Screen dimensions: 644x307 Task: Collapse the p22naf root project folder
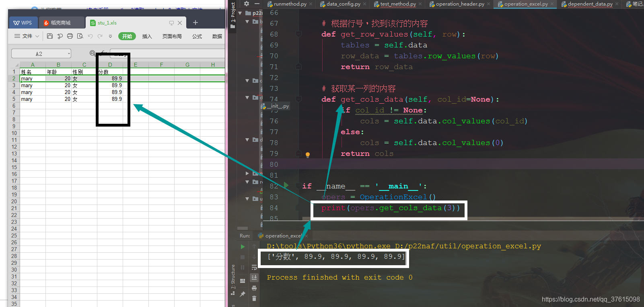tap(240, 13)
